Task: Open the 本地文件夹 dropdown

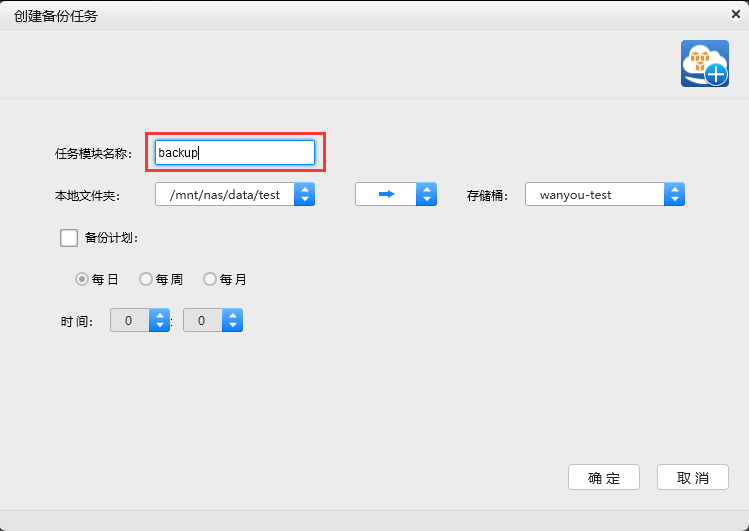Action: point(235,194)
